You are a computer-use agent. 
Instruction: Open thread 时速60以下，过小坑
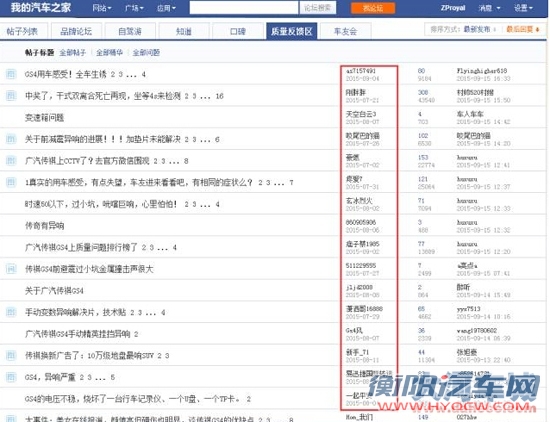[101, 204]
